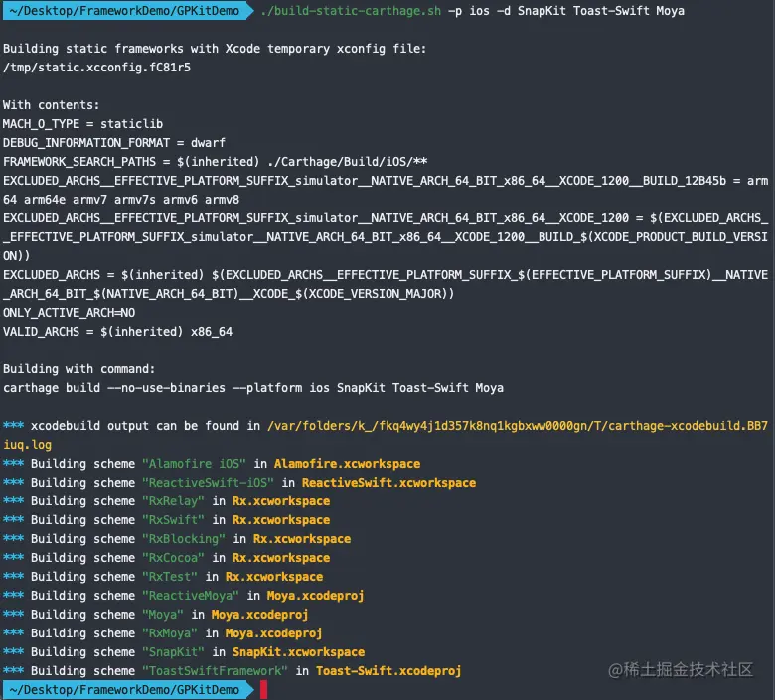Click Toast-Swift.xcodeproj in the output
Screen dimensions: 775x700
[388, 671]
